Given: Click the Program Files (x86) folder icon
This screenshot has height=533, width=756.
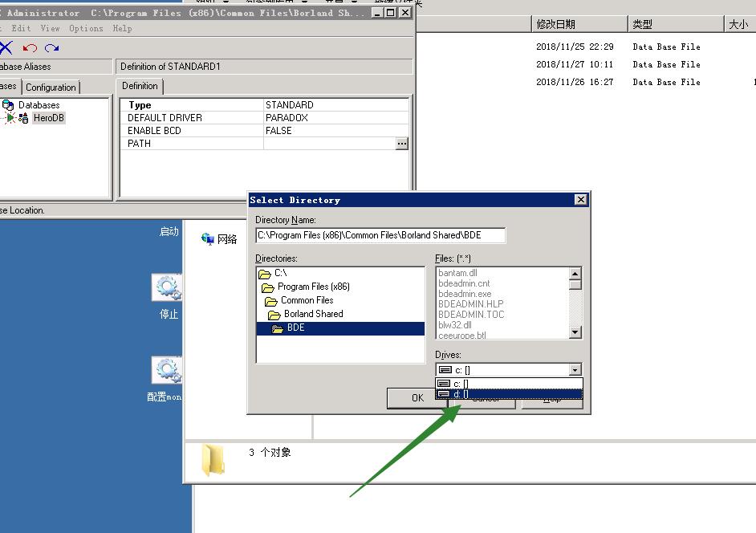Looking at the screenshot, I should [267, 287].
